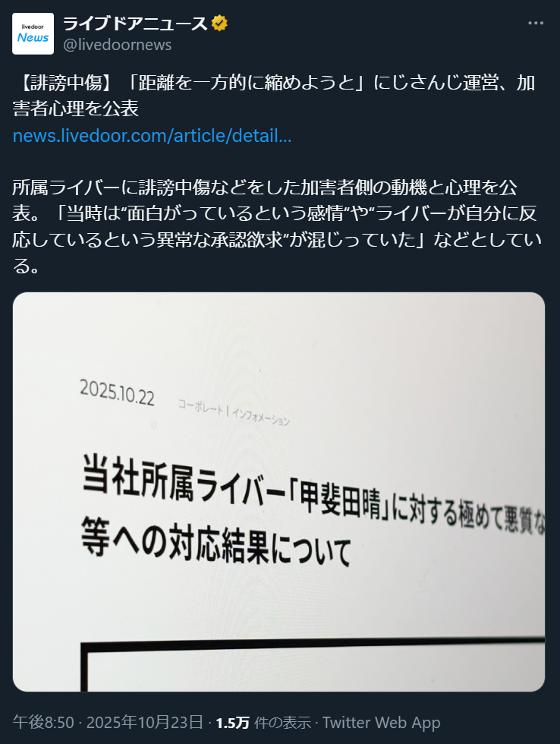This screenshot has width=560, height=744.
Task: Click the black-bordered box at the image bottom
Action: [x=313, y=665]
